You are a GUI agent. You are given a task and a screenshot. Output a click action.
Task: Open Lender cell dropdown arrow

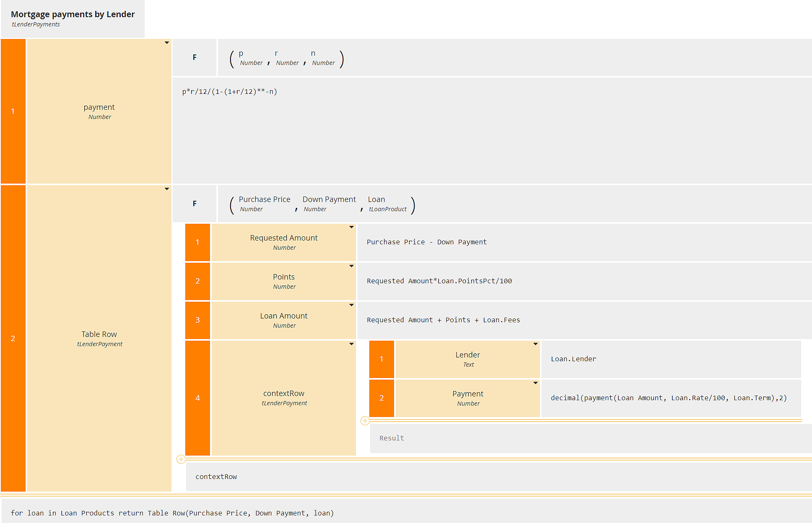pos(535,344)
